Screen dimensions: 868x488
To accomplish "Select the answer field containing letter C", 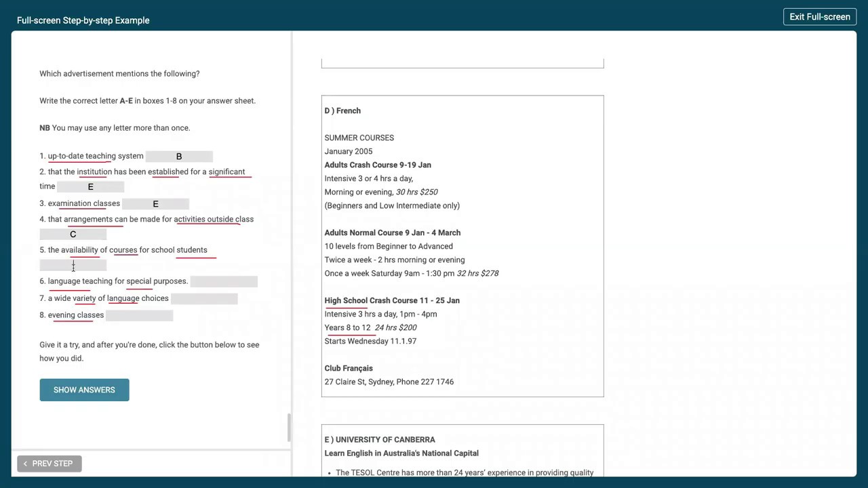I will [x=73, y=235].
